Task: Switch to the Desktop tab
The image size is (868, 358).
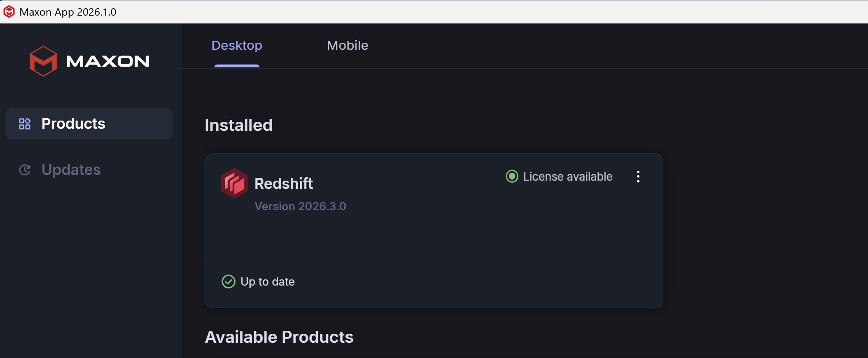Action: pos(237,46)
